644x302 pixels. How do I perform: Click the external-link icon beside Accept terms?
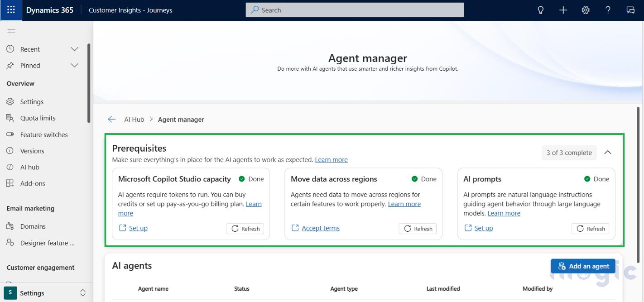pos(295,228)
